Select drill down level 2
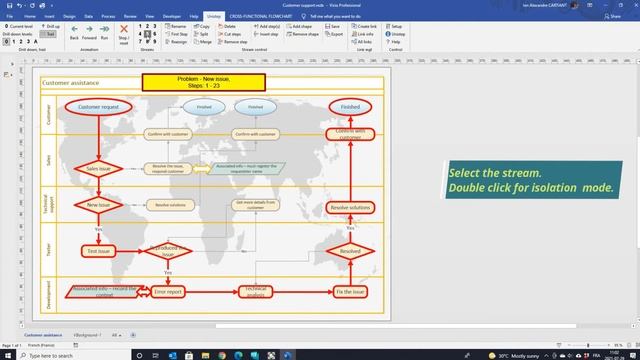640x360 pixels. coord(21,42)
